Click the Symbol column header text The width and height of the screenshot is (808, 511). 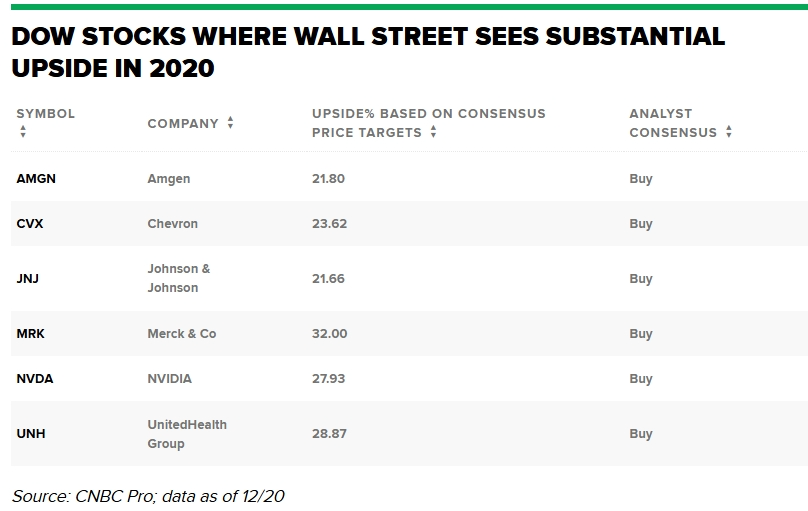45,114
